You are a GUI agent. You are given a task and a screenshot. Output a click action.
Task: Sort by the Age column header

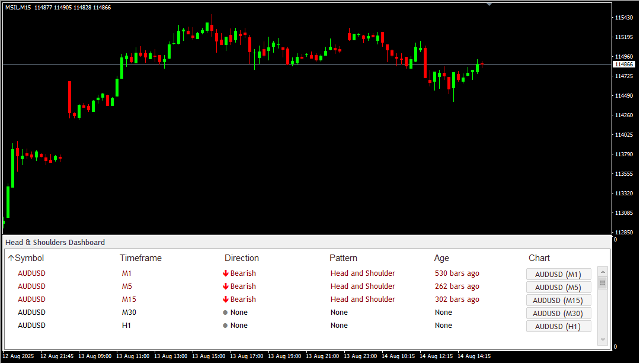(x=441, y=258)
